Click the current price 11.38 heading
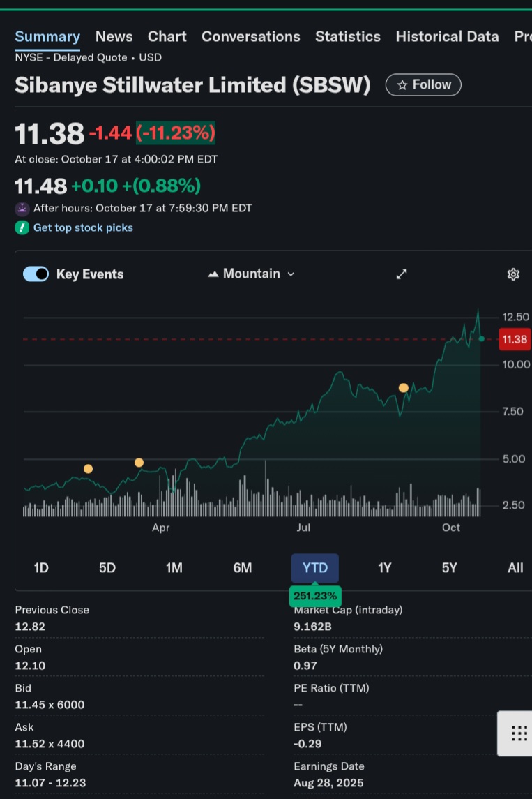Viewport: 532px width, 799px height. pyautogui.click(x=50, y=133)
